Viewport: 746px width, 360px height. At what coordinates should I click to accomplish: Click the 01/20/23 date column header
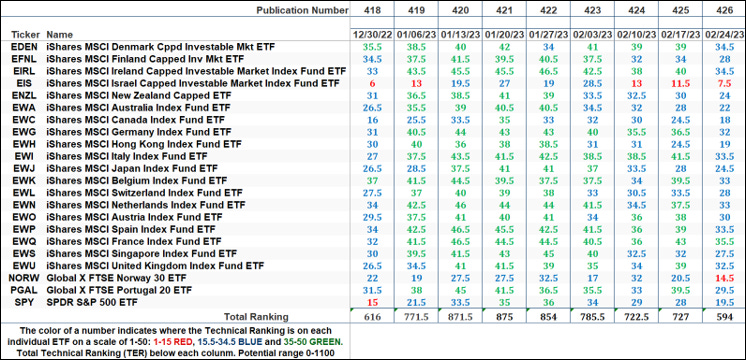tap(505, 35)
